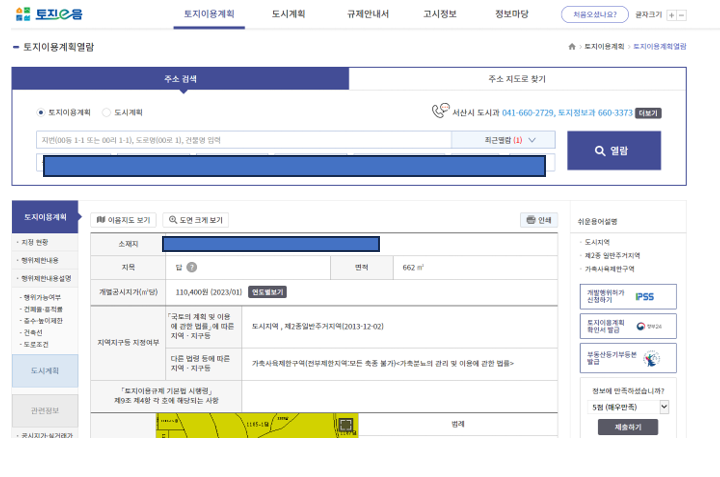Select the 토지이용계획 radio button
The height and width of the screenshot is (477, 720).
click(x=41, y=112)
